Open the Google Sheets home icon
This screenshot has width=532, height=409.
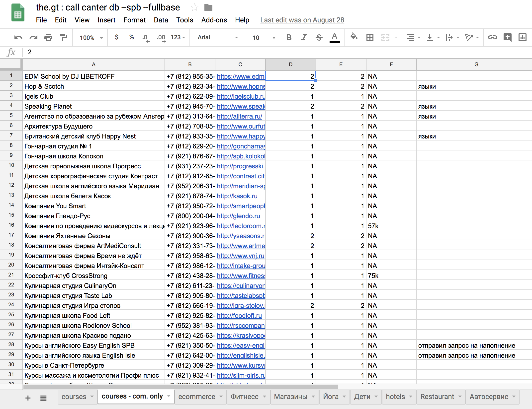pos(18,13)
